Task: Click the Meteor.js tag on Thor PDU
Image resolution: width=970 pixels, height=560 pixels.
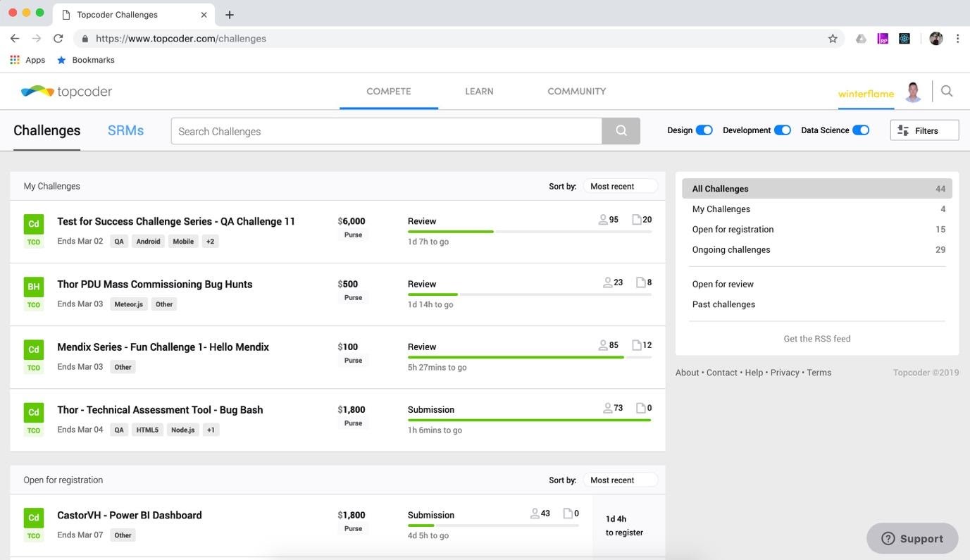Action: pyautogui.click(x=129, y=304)
